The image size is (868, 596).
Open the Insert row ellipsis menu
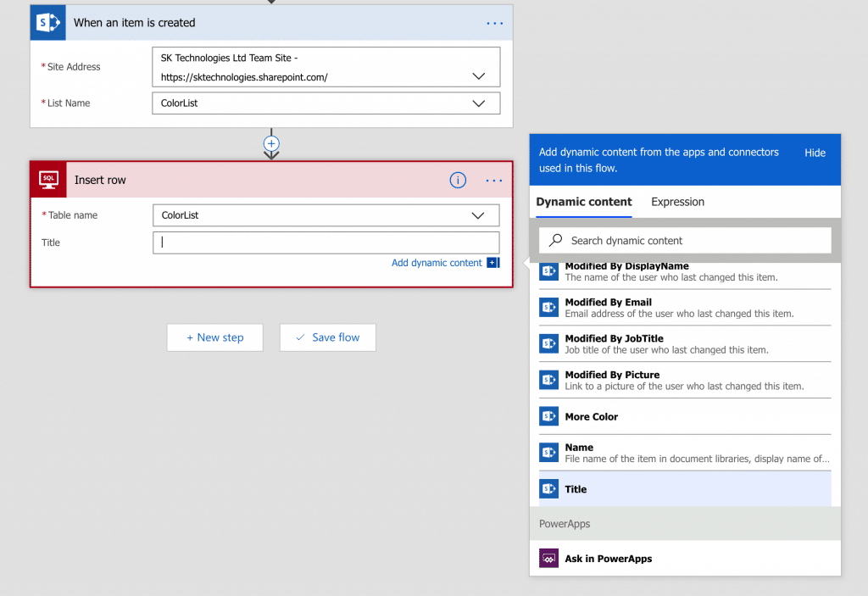coord(494,181)
